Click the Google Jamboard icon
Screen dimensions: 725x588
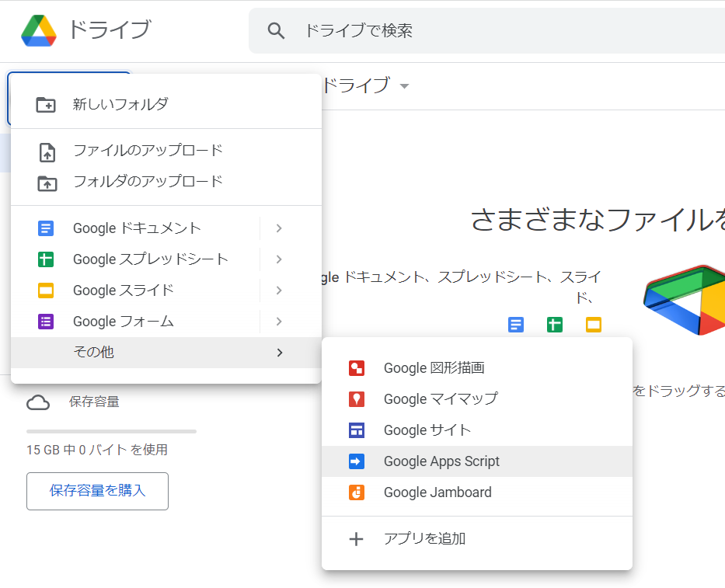[357, 492]
